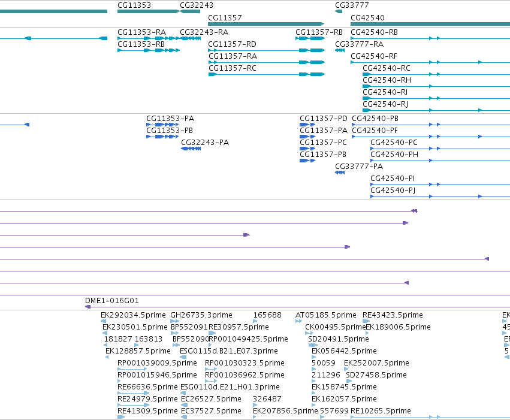Select EST EK252007.5prime
510x420 pixels.
click(x=376, y=364)
